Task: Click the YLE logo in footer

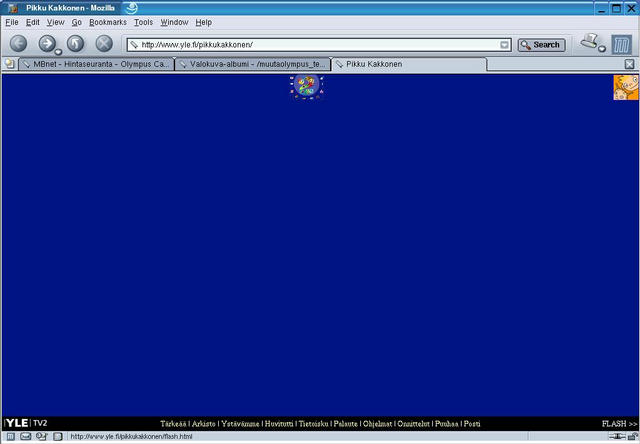Action: click(16, 423)
